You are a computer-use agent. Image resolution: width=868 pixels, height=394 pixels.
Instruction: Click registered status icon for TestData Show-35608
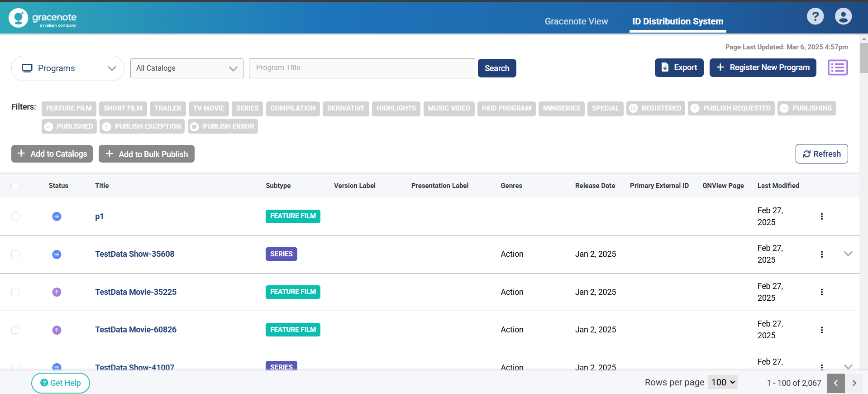(x=57, y=255)
